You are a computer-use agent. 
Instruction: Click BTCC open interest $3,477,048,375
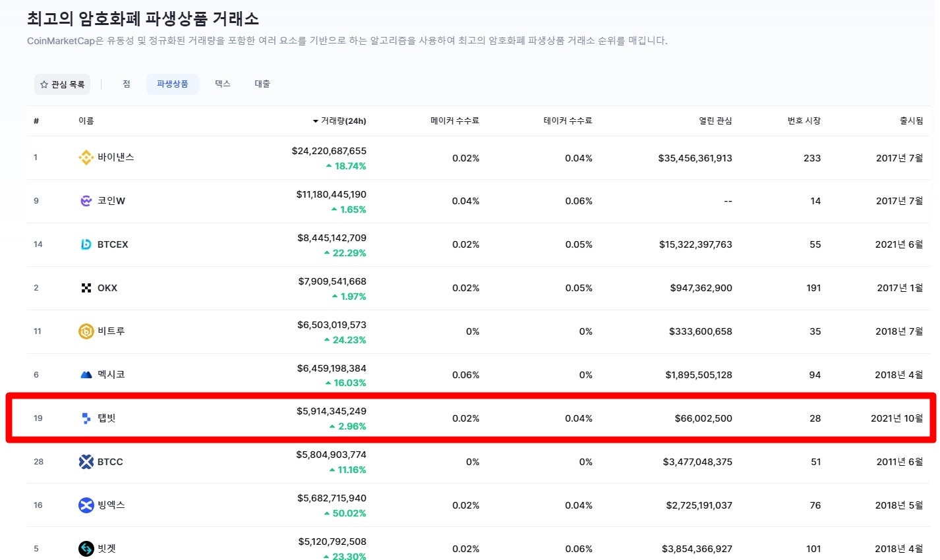(x=697, y=462)
